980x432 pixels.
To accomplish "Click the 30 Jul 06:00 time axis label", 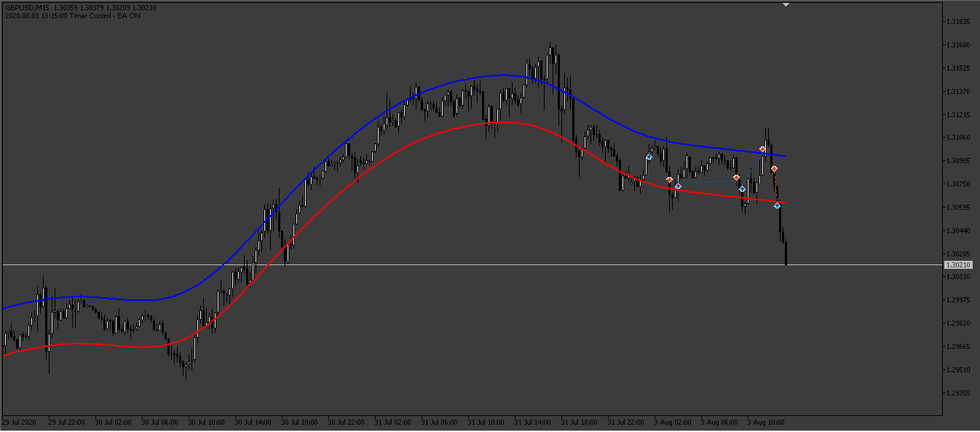I will click(x=160, y=422).
